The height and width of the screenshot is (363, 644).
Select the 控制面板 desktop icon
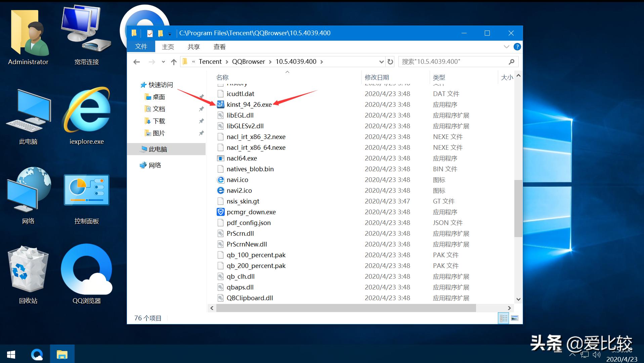tap(86, 190)
